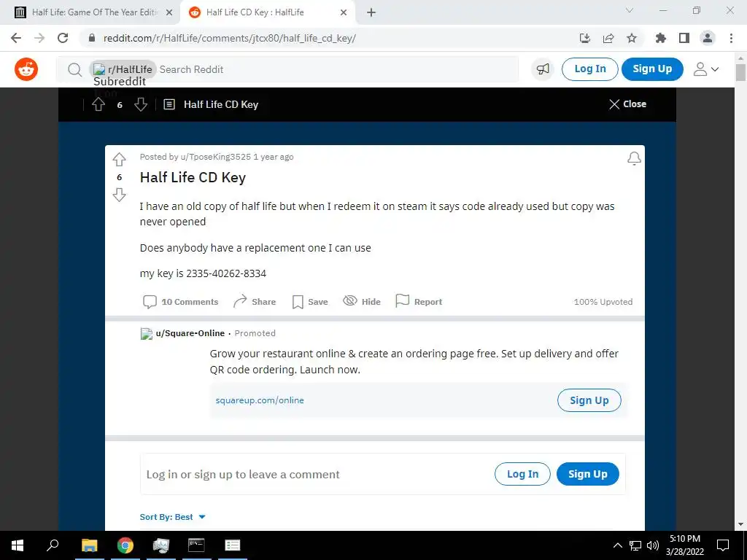The height and width of the screenshot is (560, 747).
Task: Click the notification bell on the post
Action: coord(634,158)
